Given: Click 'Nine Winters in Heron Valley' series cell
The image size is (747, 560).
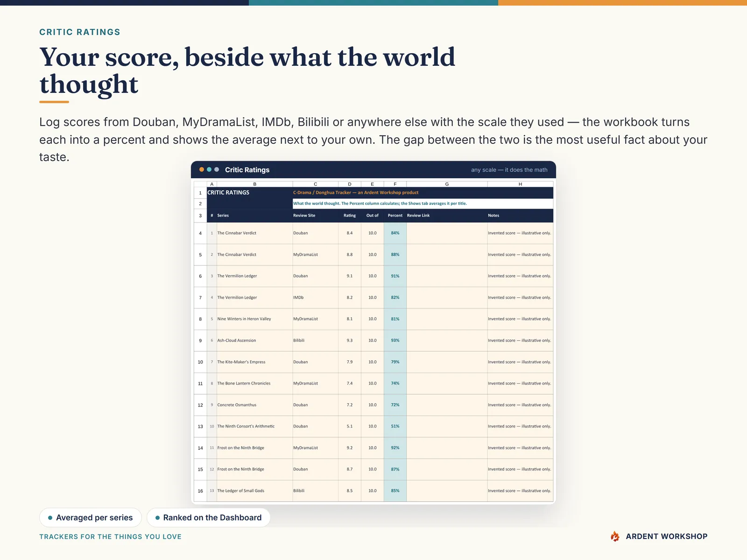Looking at the screenshot, I should pyautogui.click(x=255, y=319).
